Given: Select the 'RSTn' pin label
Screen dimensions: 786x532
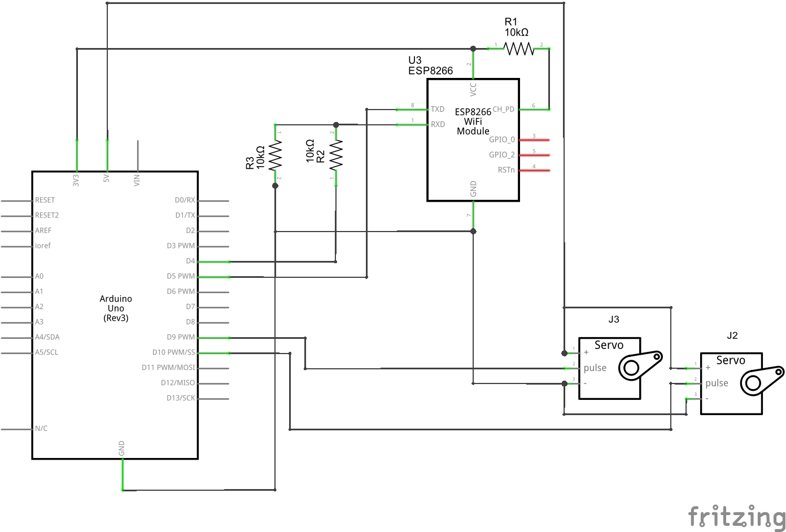Looking at the screenshot, I should pos(506,170).
